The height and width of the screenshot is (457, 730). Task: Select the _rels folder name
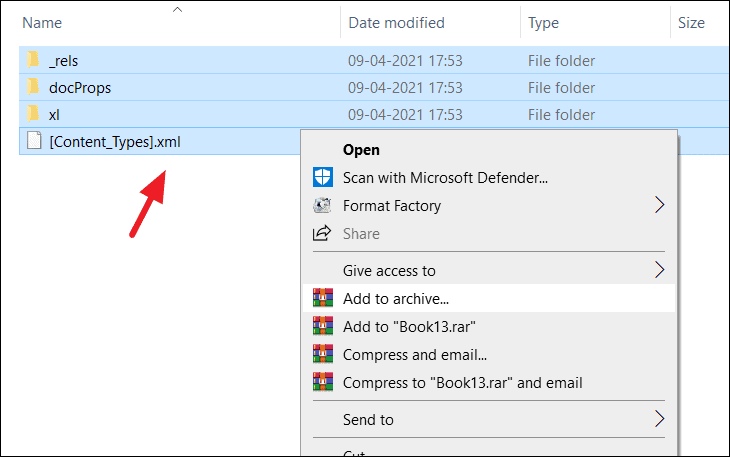(63, 61)
